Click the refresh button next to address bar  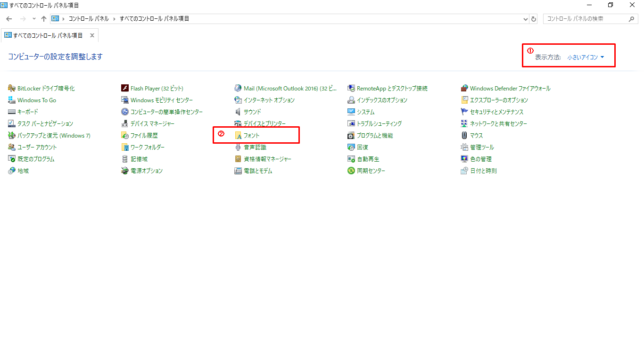point(534,19)
